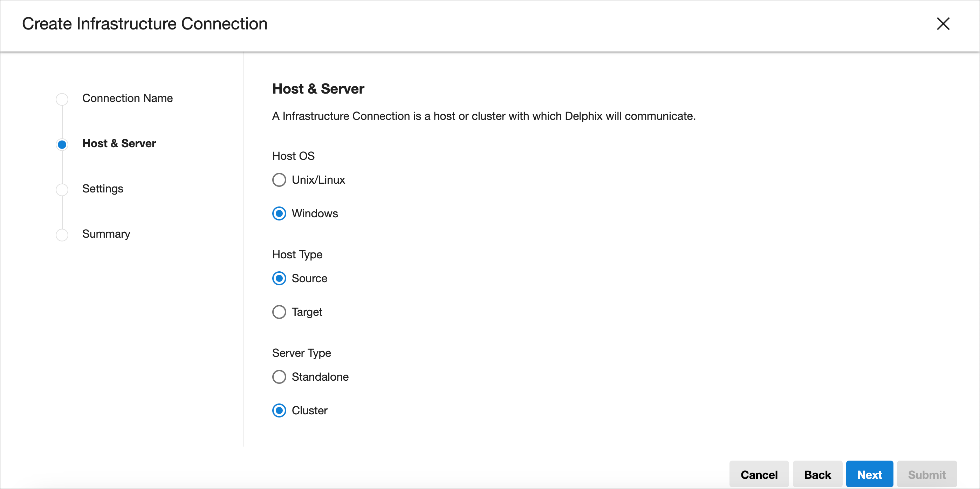This screenshot has width=980, height=489.
Task: Select Source as the host type
Action: 279,279
